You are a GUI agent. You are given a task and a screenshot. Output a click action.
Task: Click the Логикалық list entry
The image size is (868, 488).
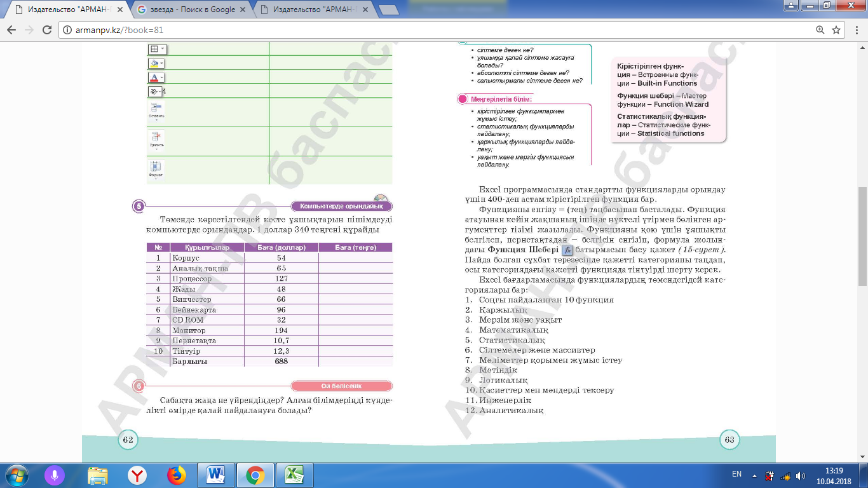[503, 380]
